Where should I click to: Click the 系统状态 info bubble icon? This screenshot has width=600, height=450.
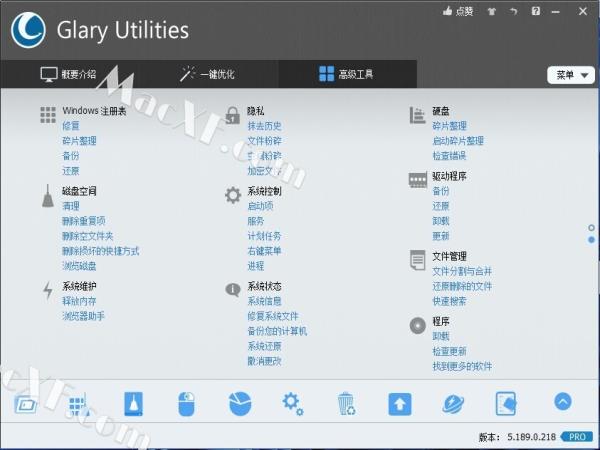[233, 290]
